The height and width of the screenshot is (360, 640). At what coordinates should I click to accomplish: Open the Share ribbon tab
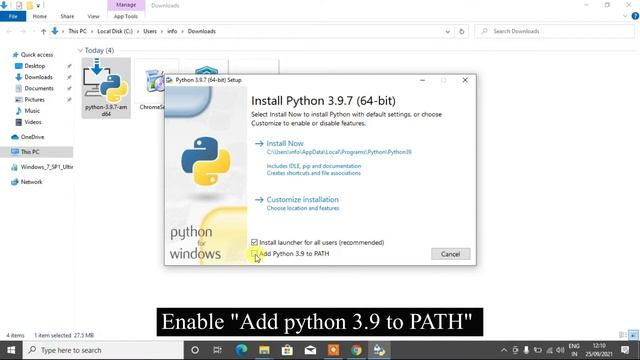point(67,16)
